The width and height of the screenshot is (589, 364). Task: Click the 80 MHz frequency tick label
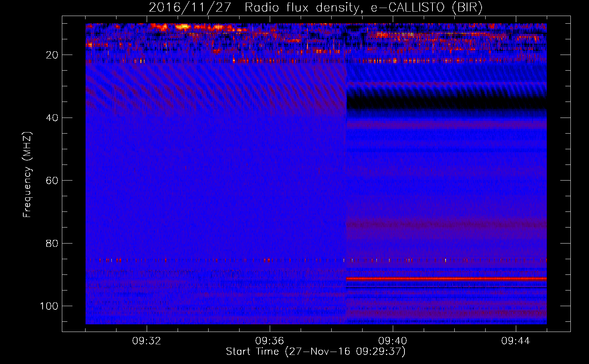[x=52, y=243]
